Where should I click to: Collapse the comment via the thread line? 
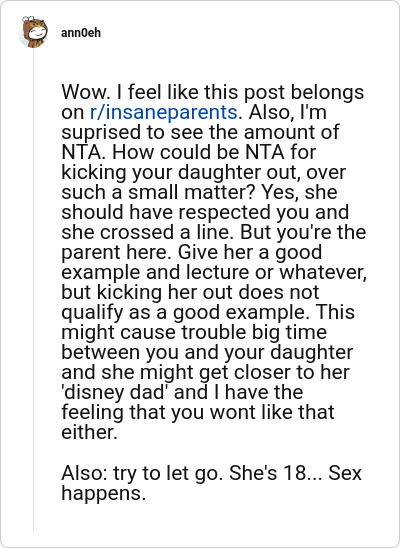[x=34, y=290]
